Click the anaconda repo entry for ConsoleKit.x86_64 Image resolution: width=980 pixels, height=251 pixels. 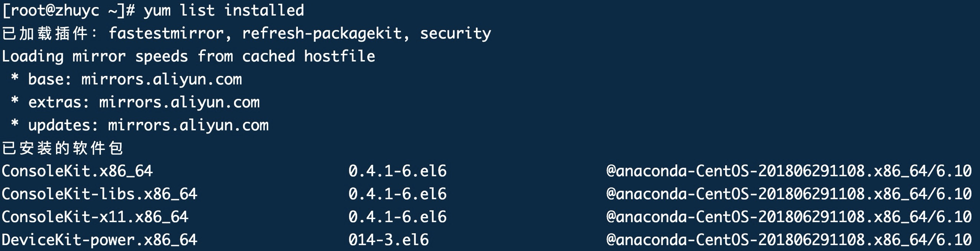(x=789, y=171)
